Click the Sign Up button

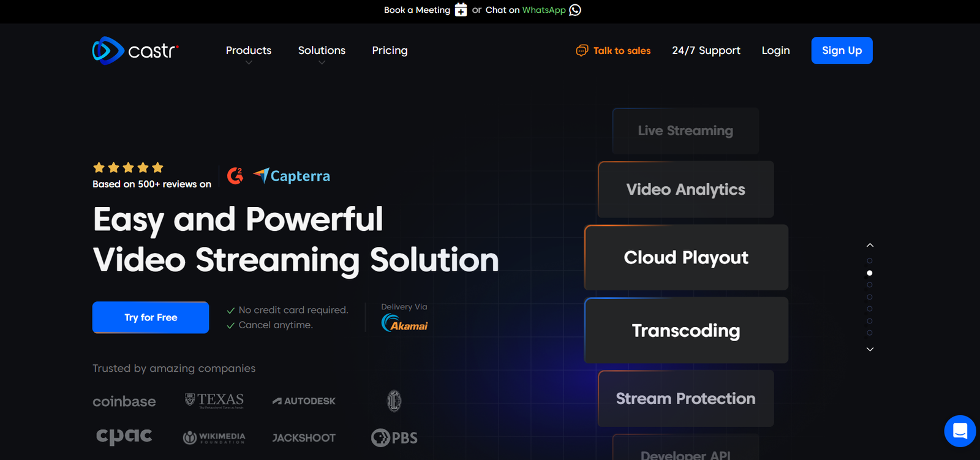pyautogui.click(x=842, y=50)
